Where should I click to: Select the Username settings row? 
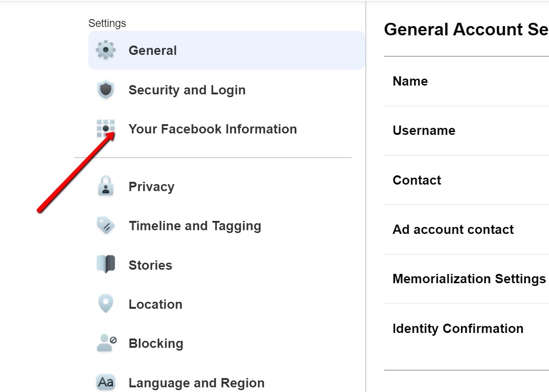[x=466, y=131]
